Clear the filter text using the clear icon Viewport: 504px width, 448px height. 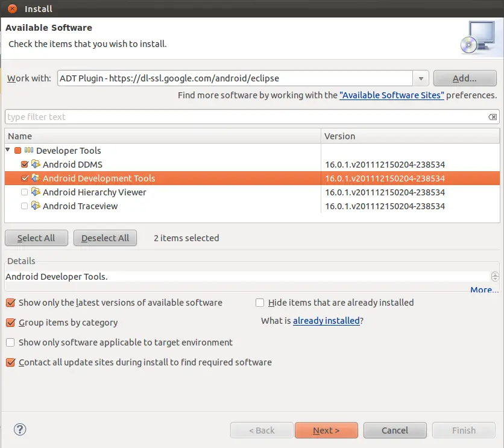point(493,117)
